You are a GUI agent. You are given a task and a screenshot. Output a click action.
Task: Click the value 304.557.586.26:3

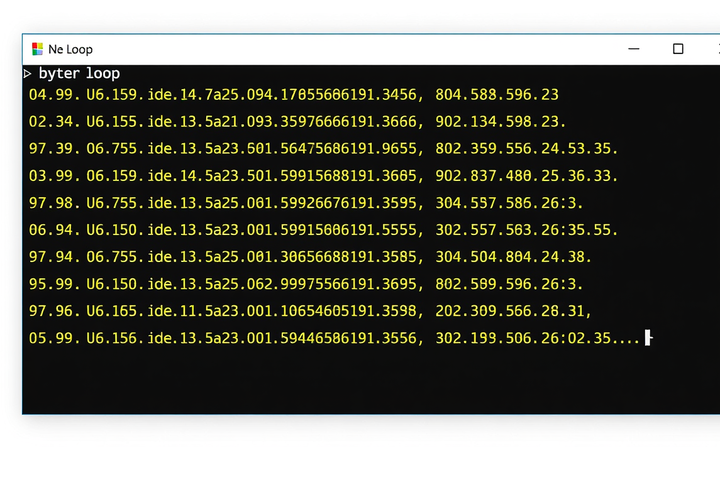coord(509,203)
